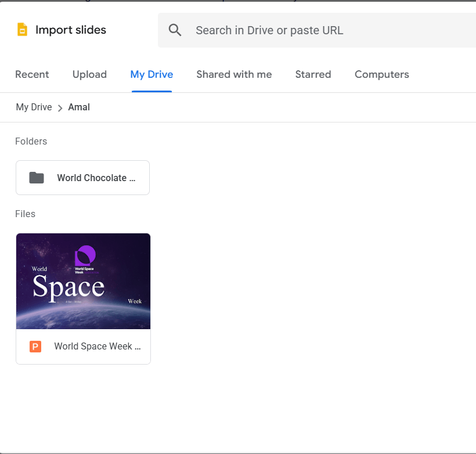
Task: Click the gray folder icon for World Chocolate
Action: (37, 178)
